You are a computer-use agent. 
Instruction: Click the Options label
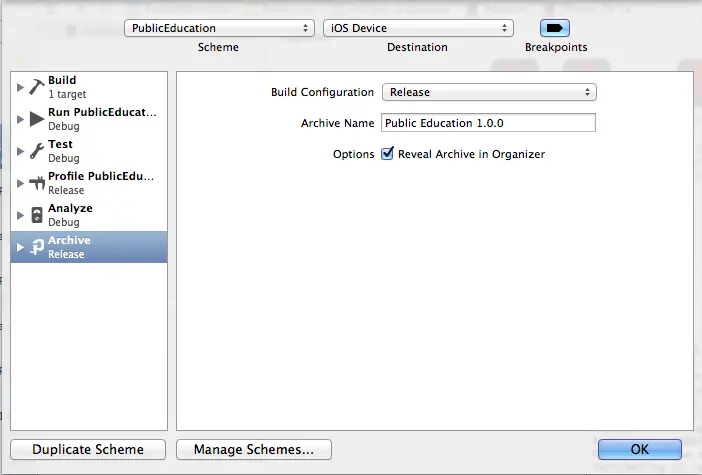point(354,154)
